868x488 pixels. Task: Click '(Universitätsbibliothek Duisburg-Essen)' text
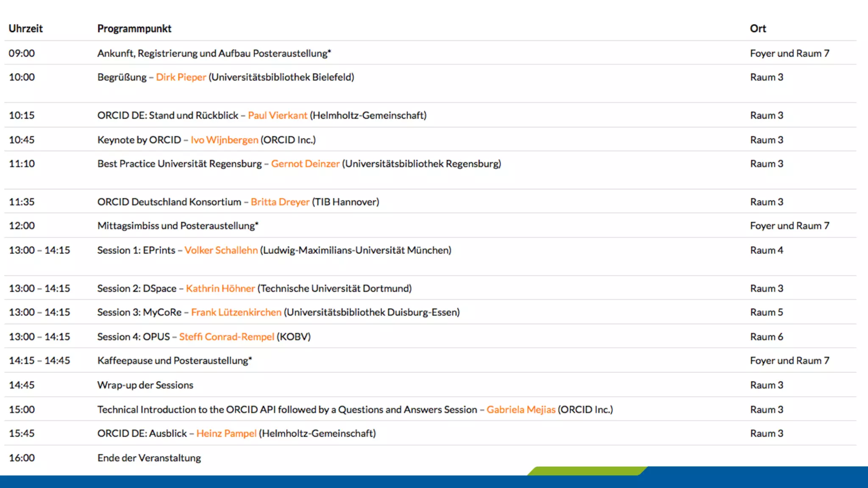click(372, 312)
